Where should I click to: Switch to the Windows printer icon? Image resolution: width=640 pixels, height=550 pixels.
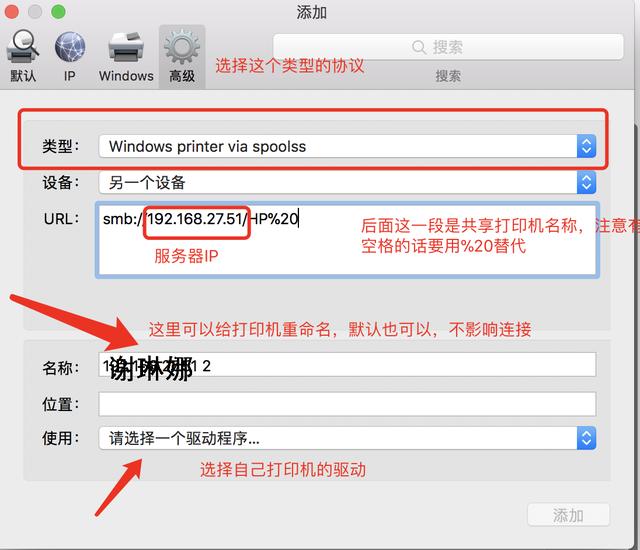tap(126, 47)
